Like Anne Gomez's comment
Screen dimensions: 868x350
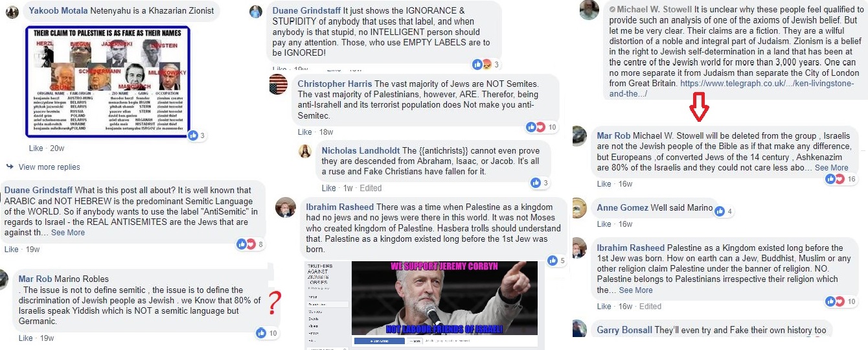point(604,224)
